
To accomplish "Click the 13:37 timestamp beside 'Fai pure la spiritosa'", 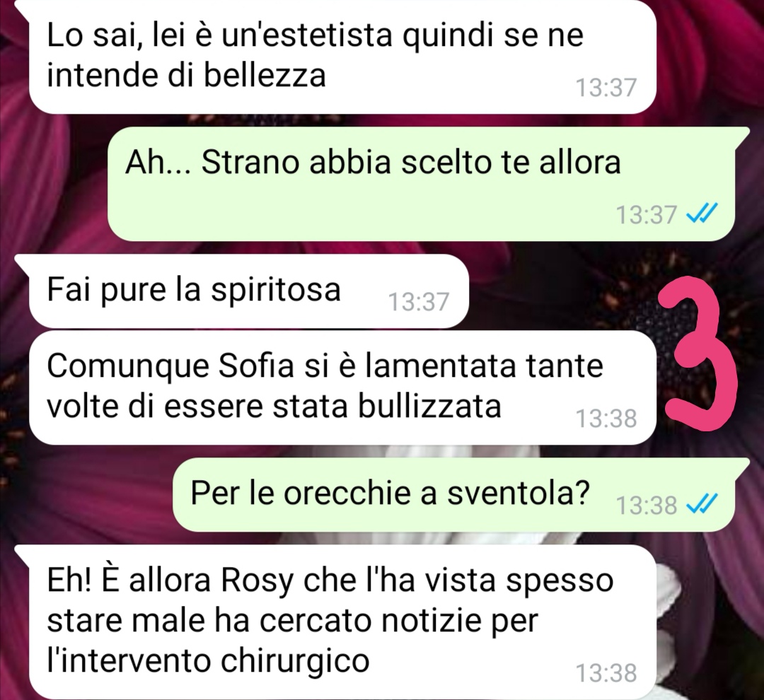I will [419, 301].
